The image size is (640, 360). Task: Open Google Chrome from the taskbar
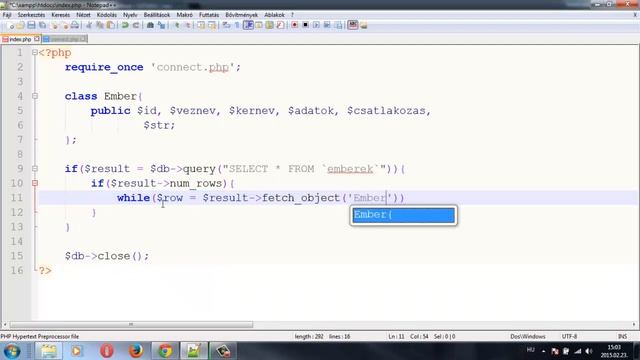point(165,351)
